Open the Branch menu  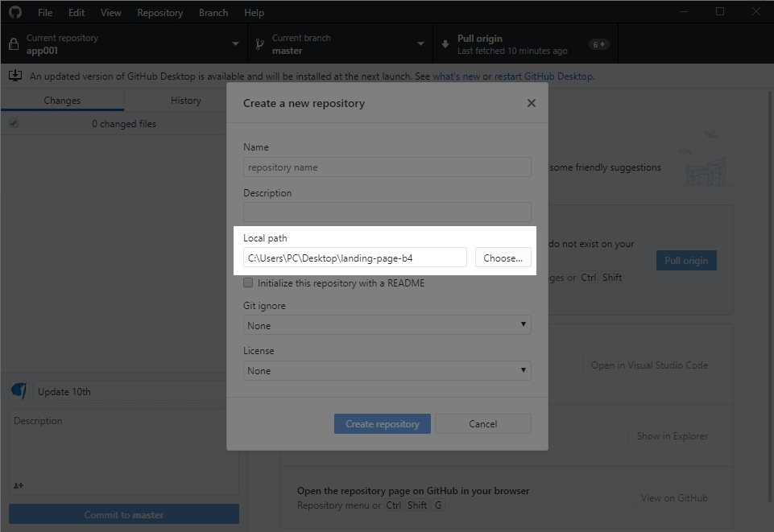coord(213,12)
